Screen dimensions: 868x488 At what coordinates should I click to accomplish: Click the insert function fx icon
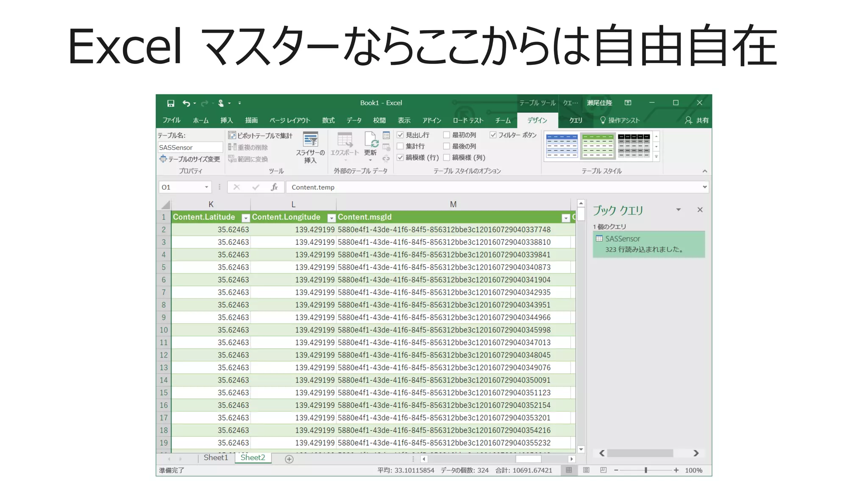(x=274, y=187)
